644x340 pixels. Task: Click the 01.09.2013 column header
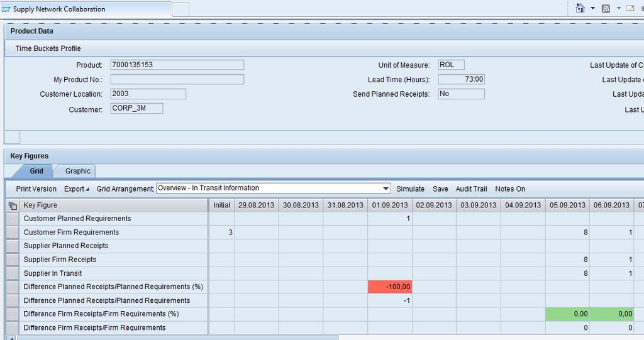[x=390, y=206]
